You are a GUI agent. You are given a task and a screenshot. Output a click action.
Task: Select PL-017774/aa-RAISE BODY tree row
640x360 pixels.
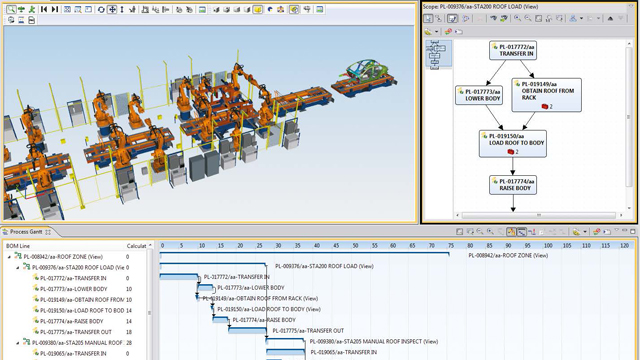(x=71, y=321)
